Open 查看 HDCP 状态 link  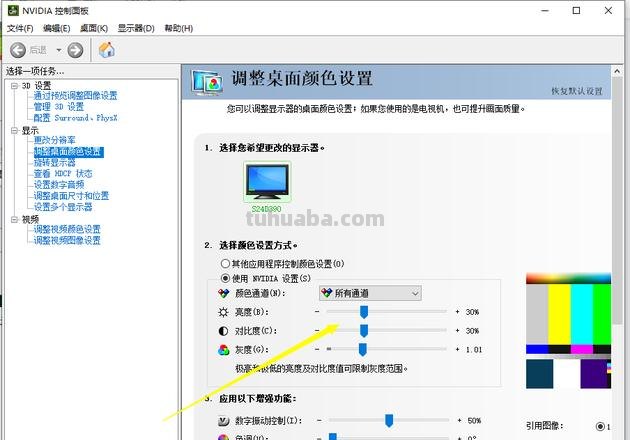tap(63, 174)
